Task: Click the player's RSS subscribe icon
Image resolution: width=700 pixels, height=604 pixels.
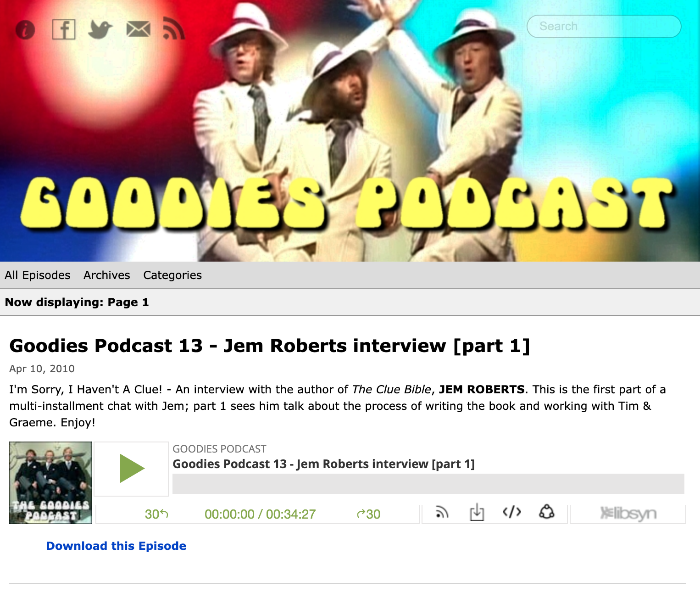Action: coord(442,512)
